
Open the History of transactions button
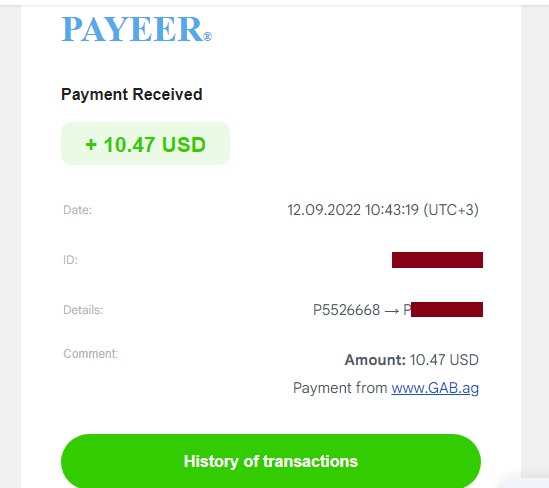click(271, 461)
